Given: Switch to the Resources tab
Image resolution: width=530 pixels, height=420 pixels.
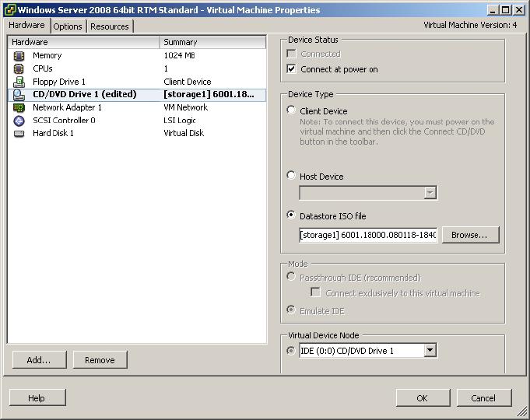Looking at the screenshot, I should [x=110, y=26].
